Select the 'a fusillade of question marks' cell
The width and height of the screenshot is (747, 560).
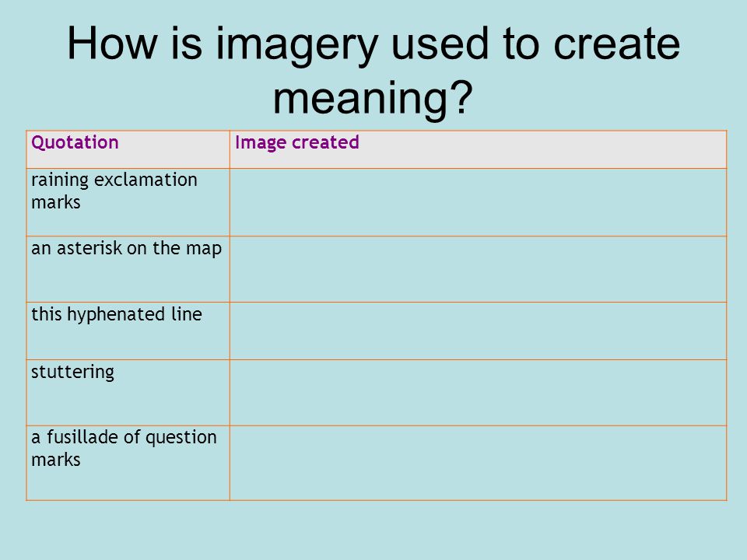(128, 463)
